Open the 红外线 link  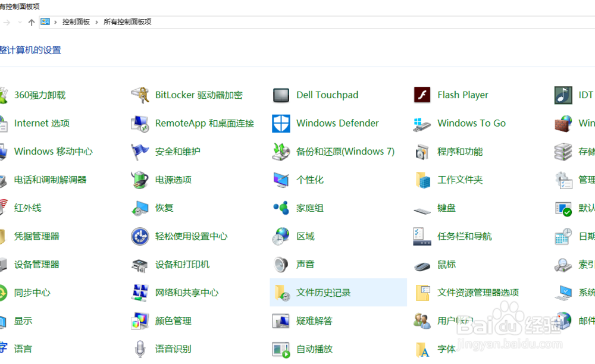[28, 208]
